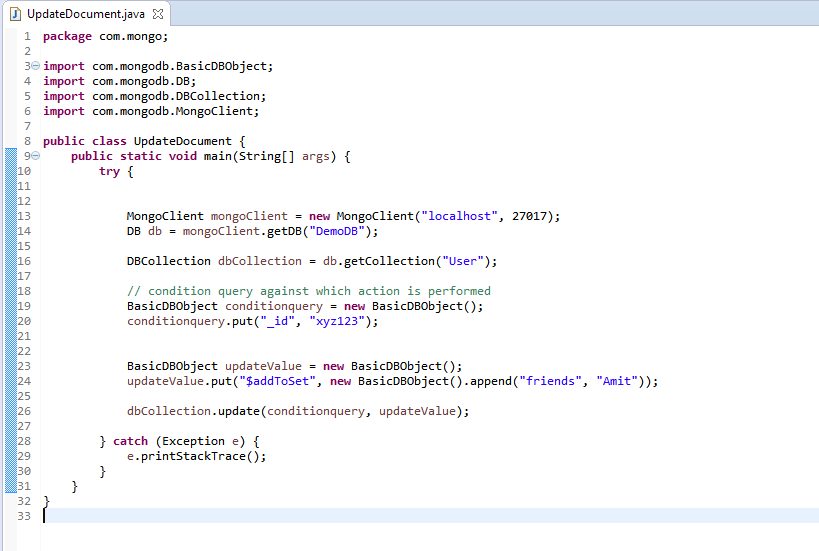Collapse the main method fold marker
Image resolution: width=819 pixels, height=551 pixels.
pyautogui.click(x=36, y=156)
